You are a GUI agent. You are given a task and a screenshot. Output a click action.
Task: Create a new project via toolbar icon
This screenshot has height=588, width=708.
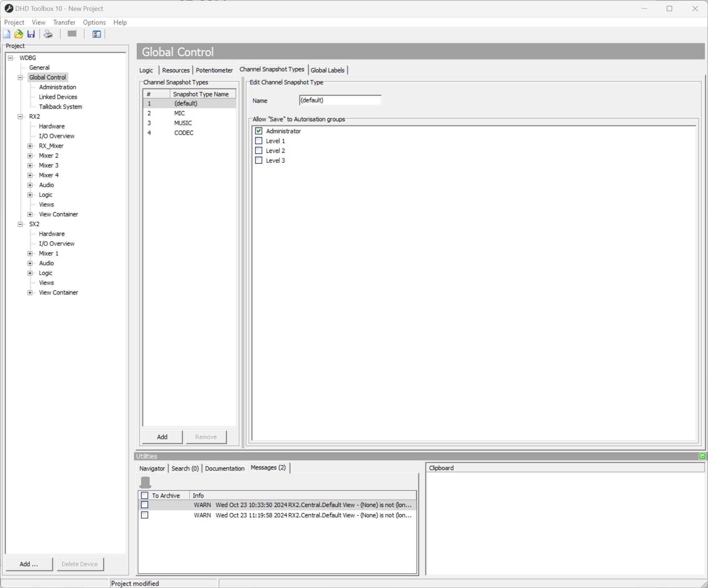coord(7,34)
